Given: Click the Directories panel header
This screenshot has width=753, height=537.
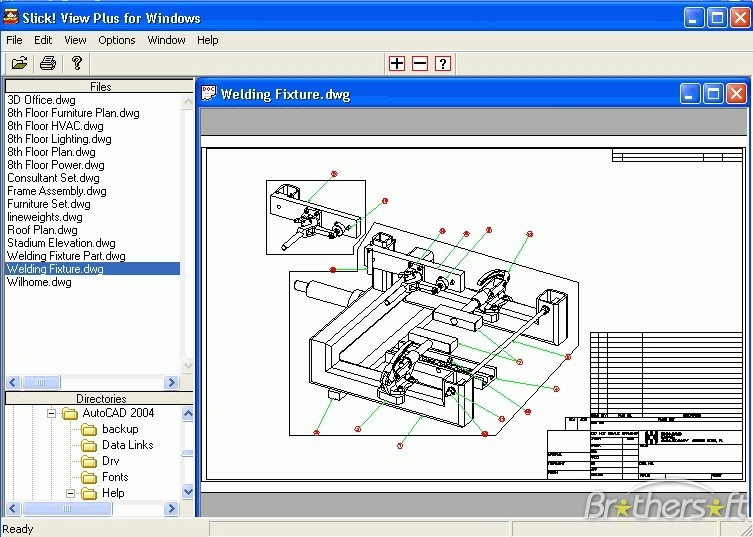Looking at the screenshot, I should (99, 398).
